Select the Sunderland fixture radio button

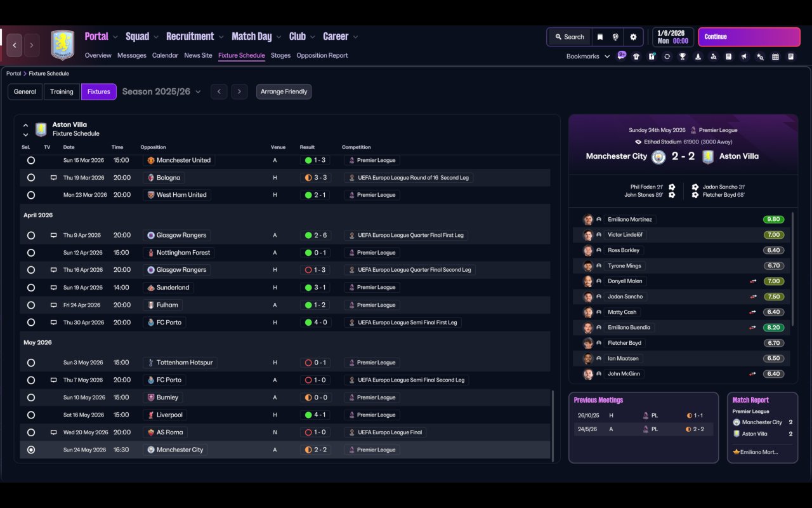(31, 288)
